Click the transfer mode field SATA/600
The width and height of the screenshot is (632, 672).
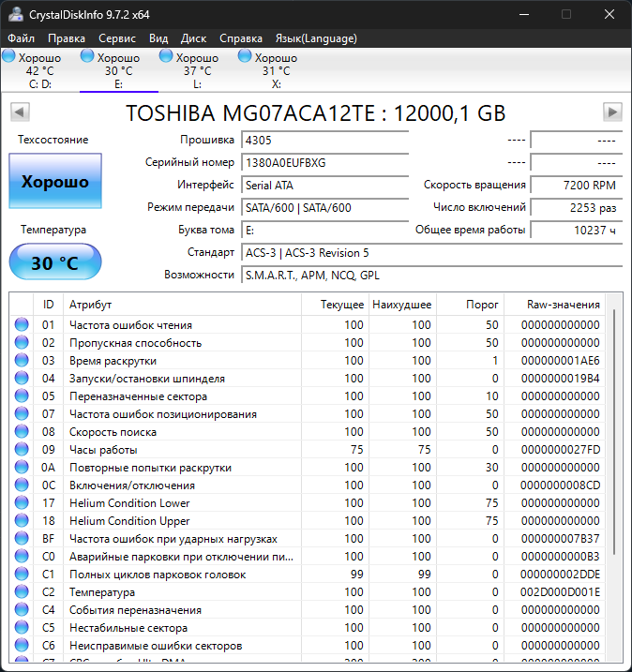pyautogui.click(x=325, y=208)
